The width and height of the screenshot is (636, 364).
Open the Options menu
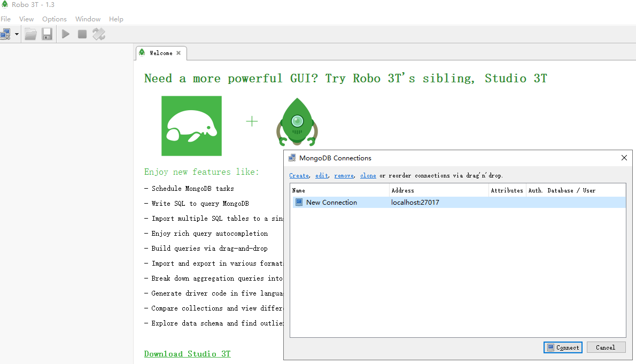pos(55,19)
